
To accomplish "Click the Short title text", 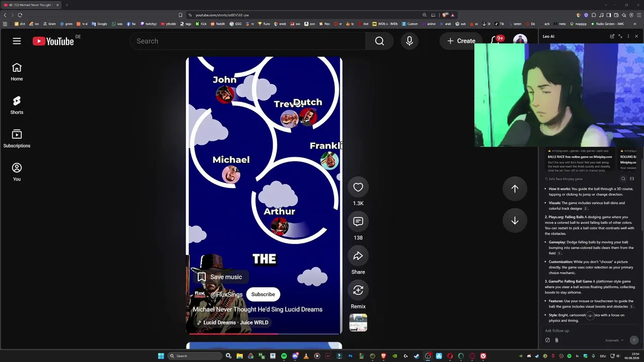I will (258, 310).
